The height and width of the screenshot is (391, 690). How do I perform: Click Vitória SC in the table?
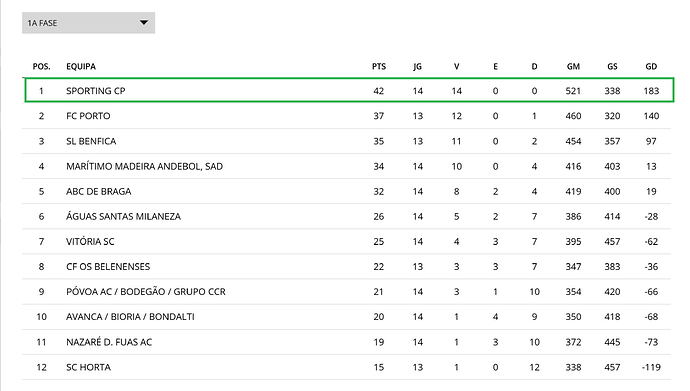pos(90,241)
